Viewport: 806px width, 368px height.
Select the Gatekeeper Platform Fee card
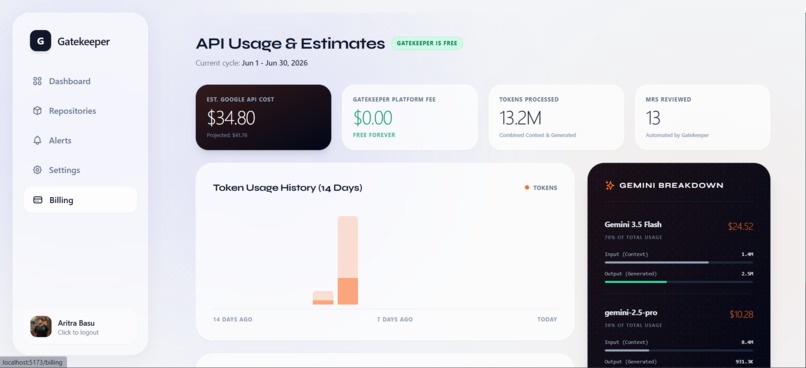[410, 117]
